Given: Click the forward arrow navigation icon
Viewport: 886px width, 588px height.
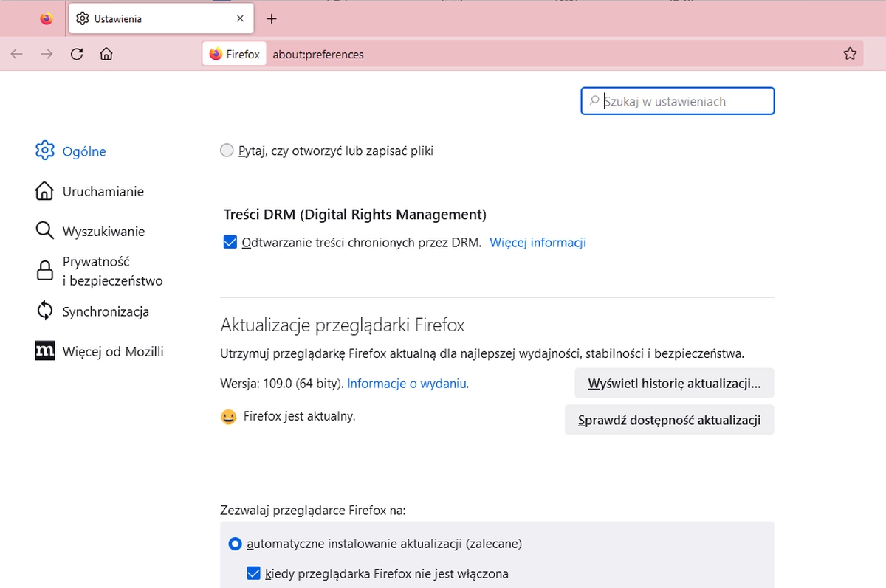Looking at the screenshot, I should click(47, 54).
